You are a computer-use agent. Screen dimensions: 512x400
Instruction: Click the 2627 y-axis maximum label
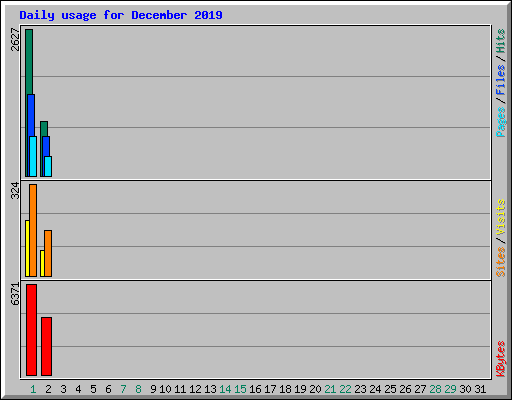point(15,40)
